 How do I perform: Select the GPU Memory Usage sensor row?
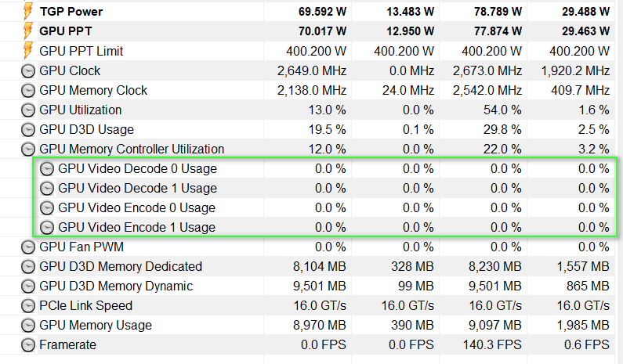[96, 325]
